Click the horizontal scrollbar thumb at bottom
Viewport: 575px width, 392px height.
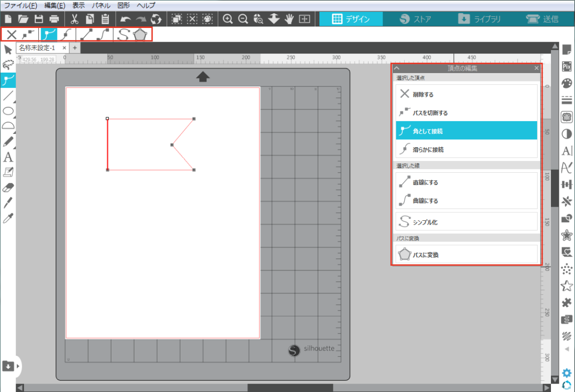click(289, 388)
